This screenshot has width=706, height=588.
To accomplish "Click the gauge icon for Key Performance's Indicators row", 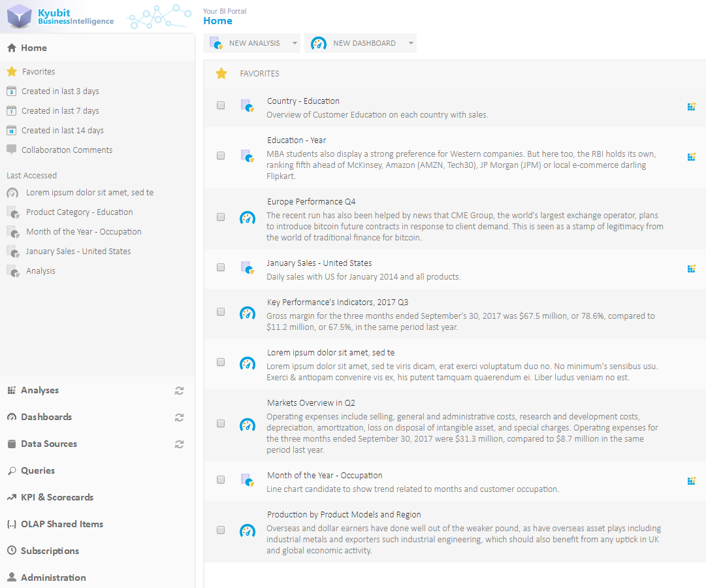I will coord(247,313).
